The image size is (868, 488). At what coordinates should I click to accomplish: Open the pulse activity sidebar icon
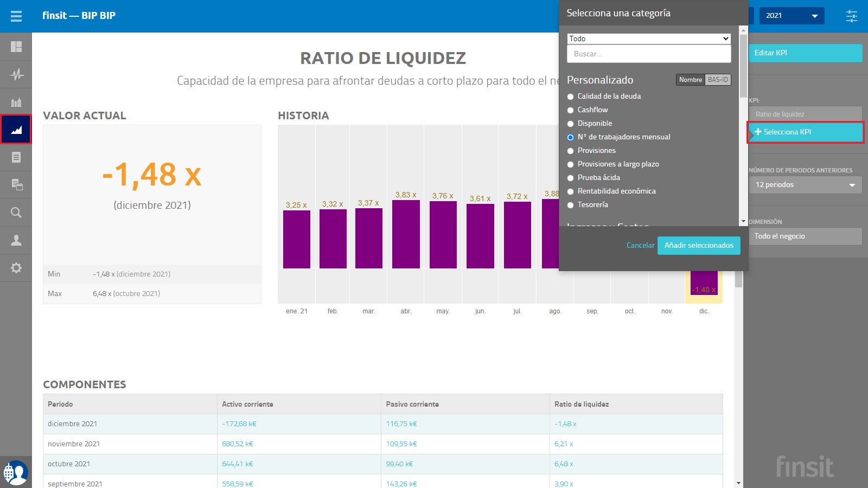(16, 74)
